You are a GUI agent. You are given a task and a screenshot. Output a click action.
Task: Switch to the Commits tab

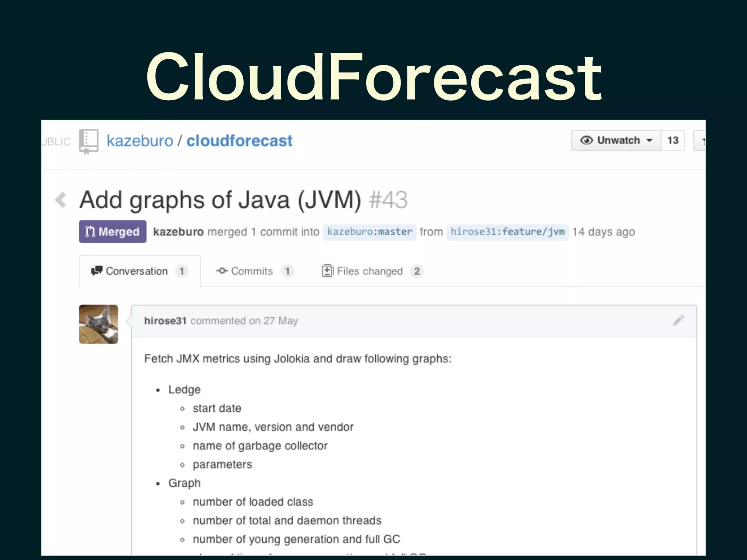pyautogui.click(x=252, y=271)
